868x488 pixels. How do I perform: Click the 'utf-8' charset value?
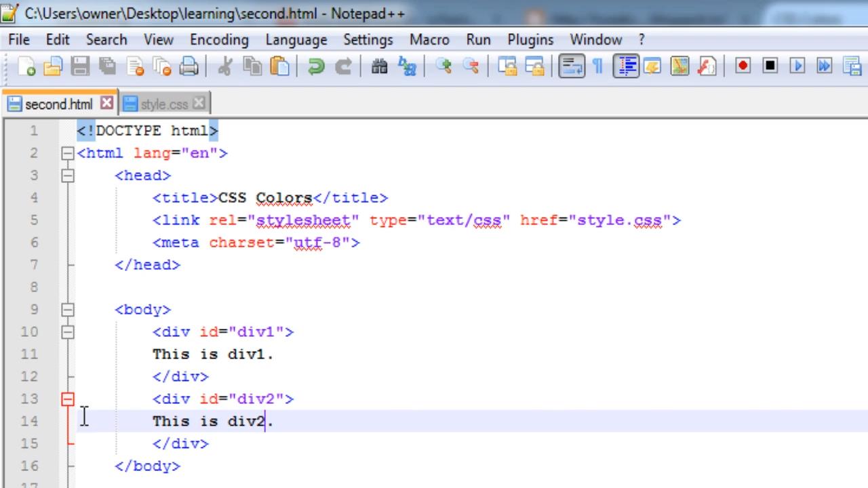click(x=317, y=243)
